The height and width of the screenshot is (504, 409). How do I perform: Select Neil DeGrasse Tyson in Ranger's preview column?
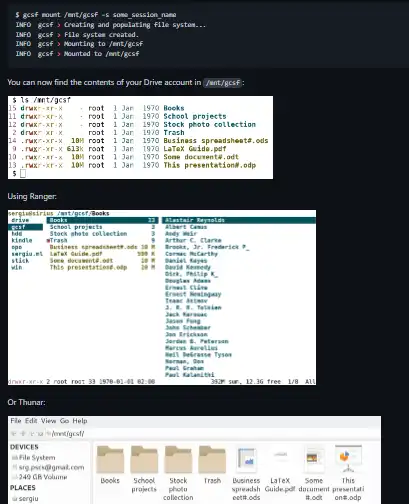tap(198, 355)
